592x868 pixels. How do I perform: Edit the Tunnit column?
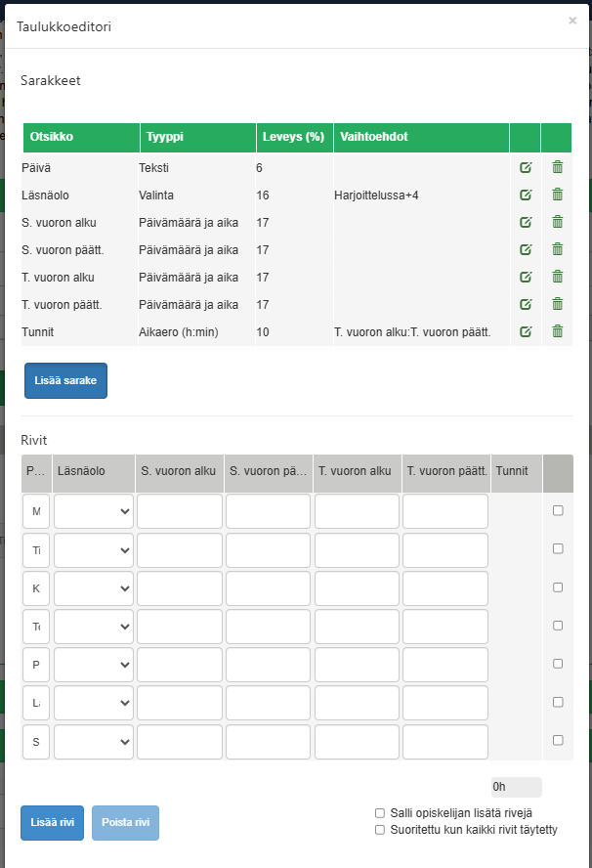[526, 331]
